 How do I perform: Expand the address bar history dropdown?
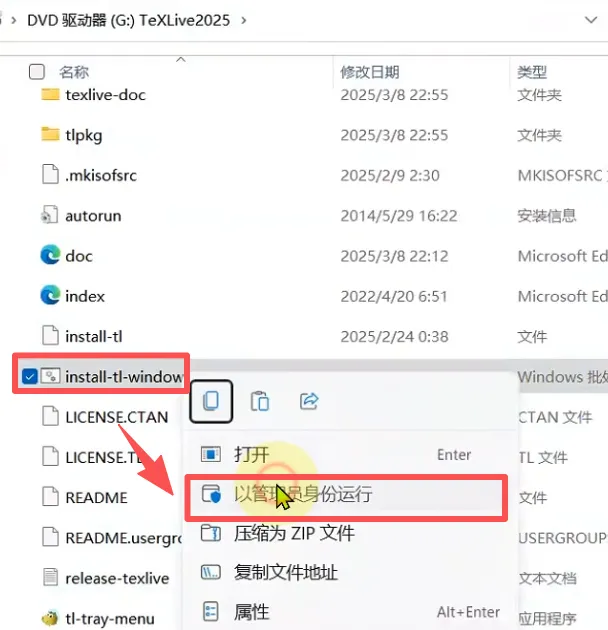(x=591, y=20)
